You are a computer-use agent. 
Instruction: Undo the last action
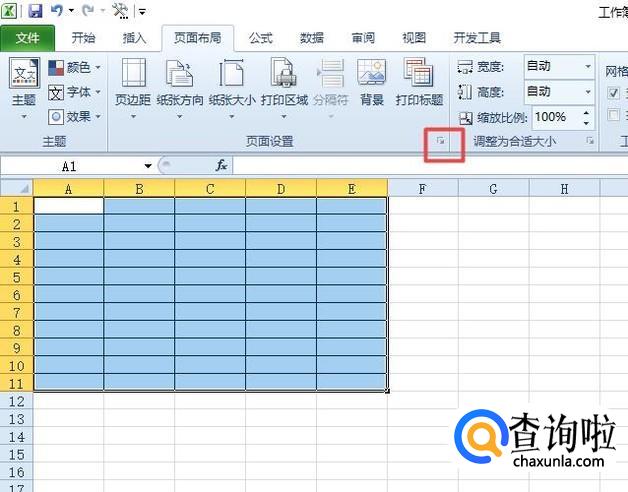pyautogui.click(x=57, y=10)
